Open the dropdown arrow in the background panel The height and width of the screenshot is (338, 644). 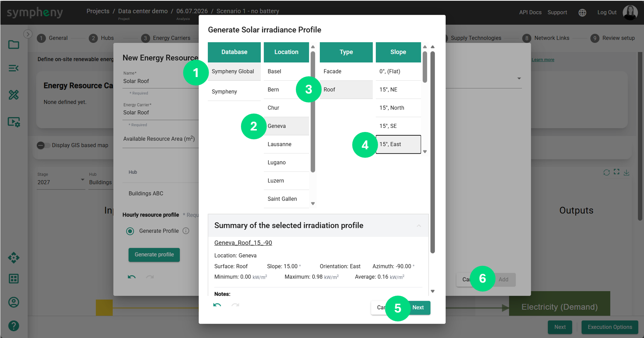pyautogui.click(x=519, y=79)
